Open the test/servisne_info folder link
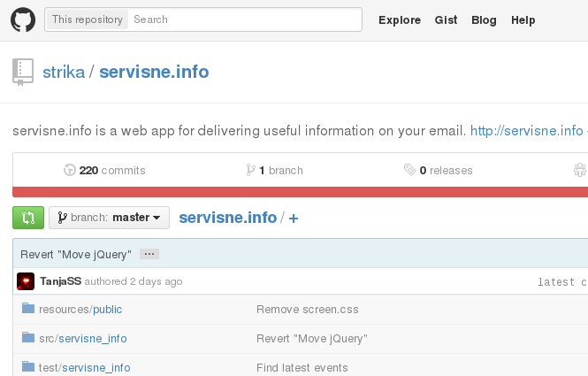This screenshot has height=376, width=588. pos(96,367)
